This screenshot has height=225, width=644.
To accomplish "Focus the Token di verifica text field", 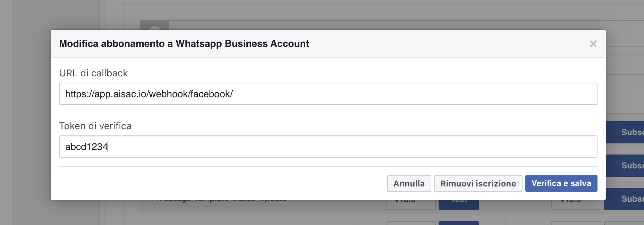I will coord(328,147).
